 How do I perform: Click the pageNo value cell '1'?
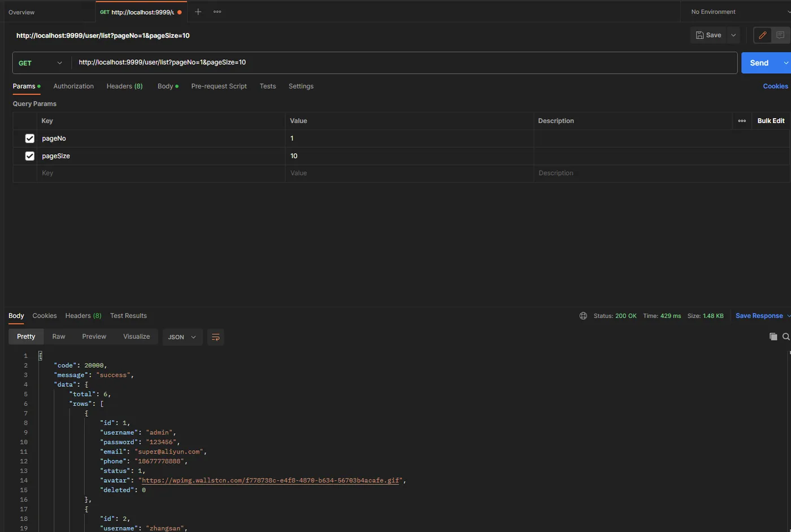click(409, 138)
